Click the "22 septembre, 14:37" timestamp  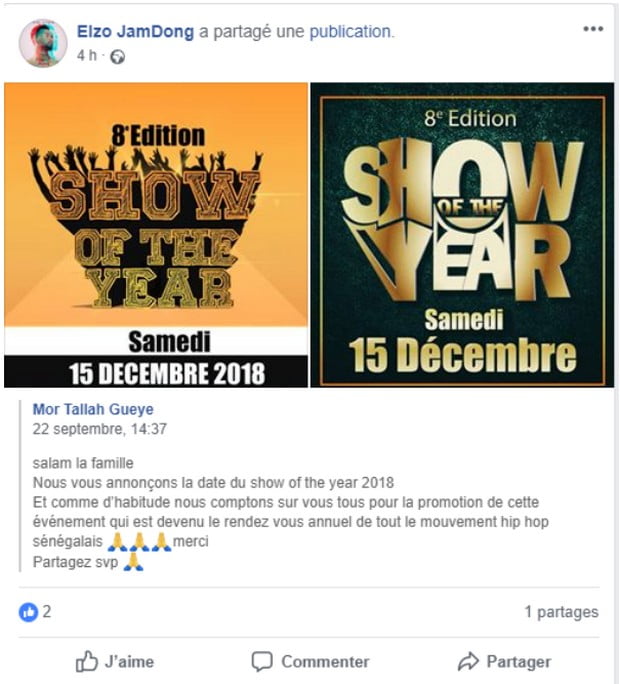pyautogui.click(x=99, y=429)
